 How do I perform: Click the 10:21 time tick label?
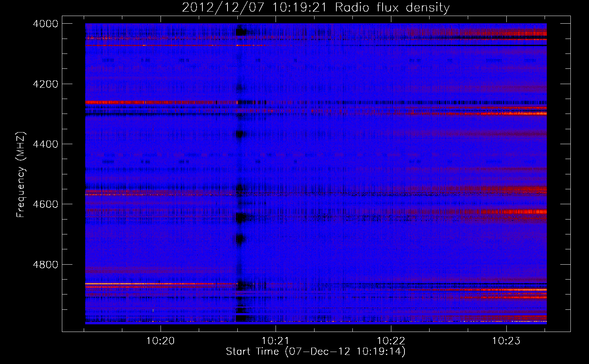(x=276, y=341)
